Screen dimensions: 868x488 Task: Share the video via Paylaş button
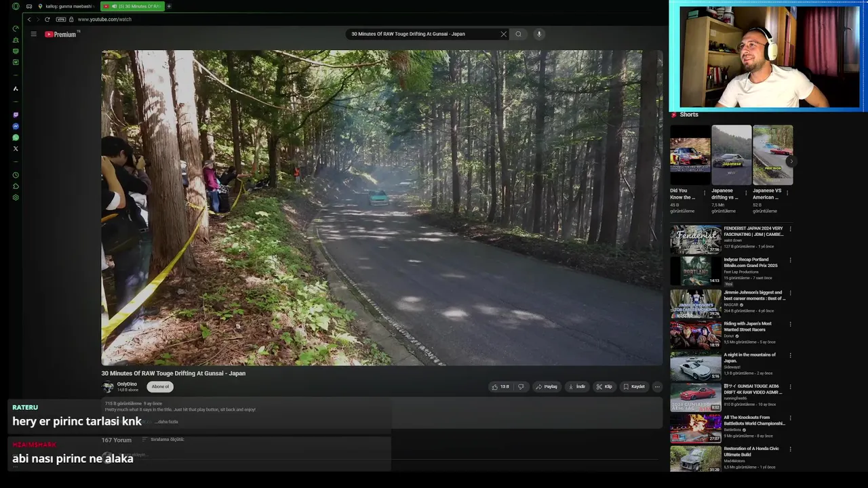click(547, 387)
